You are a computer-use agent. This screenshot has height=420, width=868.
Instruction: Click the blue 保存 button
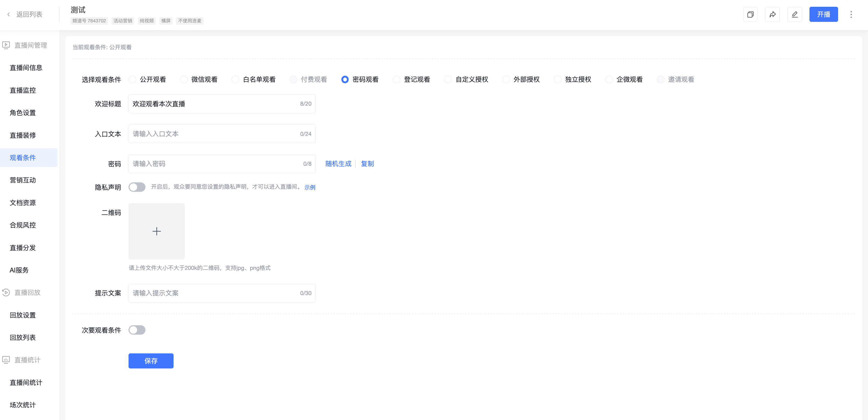(151, 361)
